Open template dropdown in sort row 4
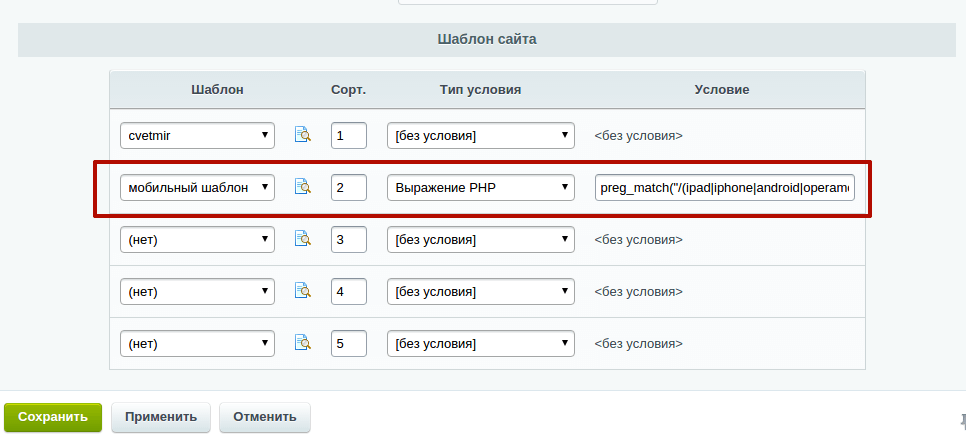 (x=198, y=291)
